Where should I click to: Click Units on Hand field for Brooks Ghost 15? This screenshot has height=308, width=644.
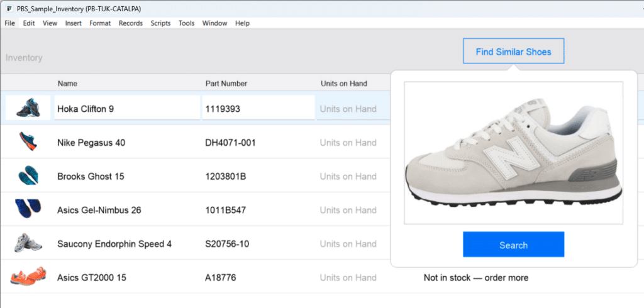(348, 176)
